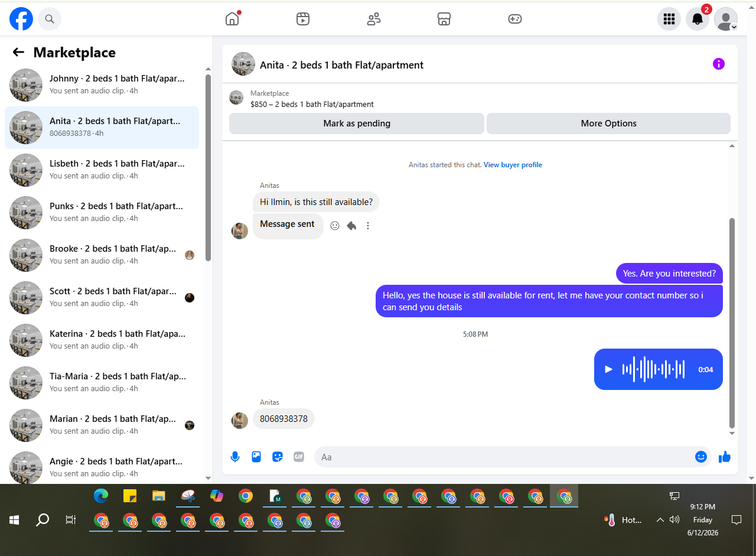The image size is (756, 556).
Task: Attach a photo with the image icon
Action: point(256,457)
